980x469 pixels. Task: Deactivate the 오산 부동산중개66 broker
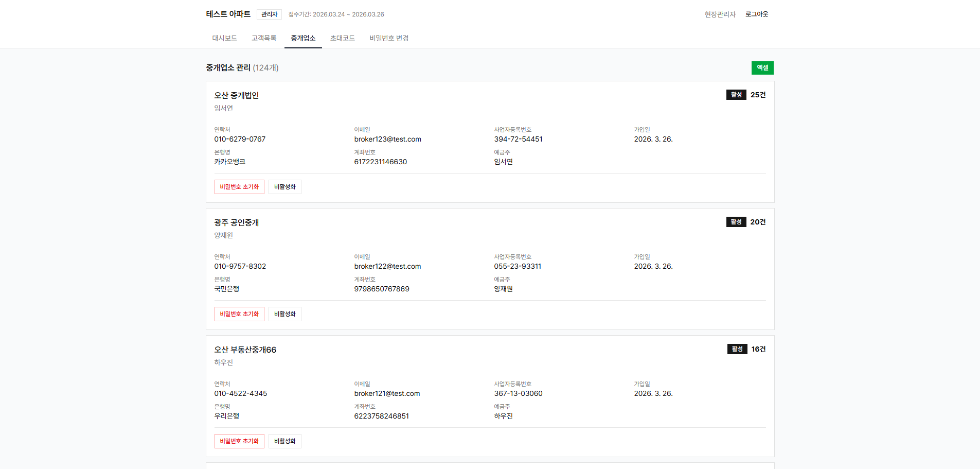tap(284, 441)
